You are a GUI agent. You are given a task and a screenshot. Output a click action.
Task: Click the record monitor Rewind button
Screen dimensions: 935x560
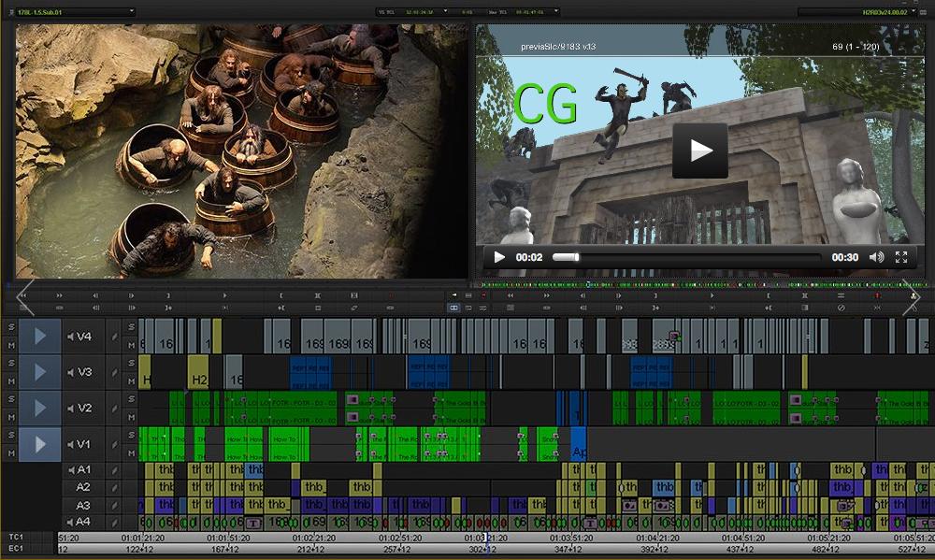[511, 295]
